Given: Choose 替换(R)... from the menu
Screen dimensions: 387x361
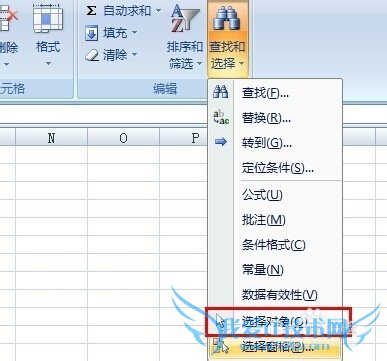Looking at the screenshot, I should (x=275, y=117).
